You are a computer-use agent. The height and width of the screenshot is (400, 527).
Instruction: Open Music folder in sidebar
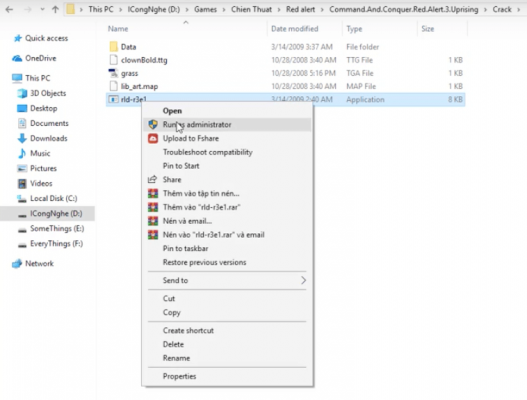tap(34, 153)
